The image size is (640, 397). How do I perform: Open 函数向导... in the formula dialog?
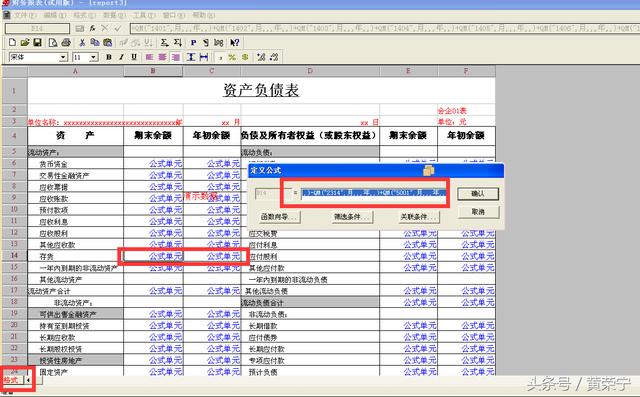click(280, 217)
